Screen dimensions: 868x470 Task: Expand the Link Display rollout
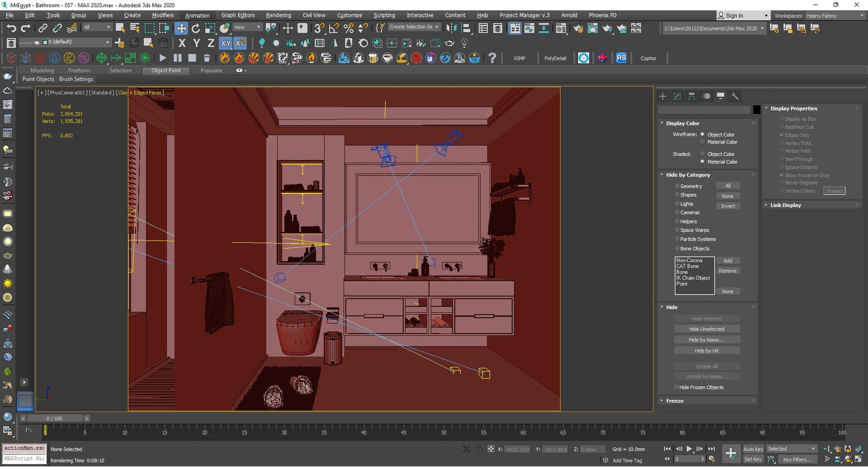click(x=785, y=205)
